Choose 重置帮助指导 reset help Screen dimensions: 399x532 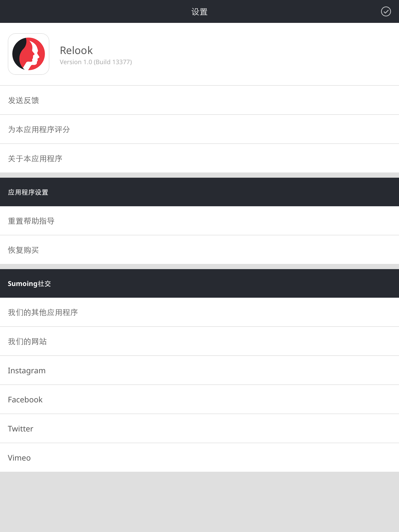tap(199, 221)
